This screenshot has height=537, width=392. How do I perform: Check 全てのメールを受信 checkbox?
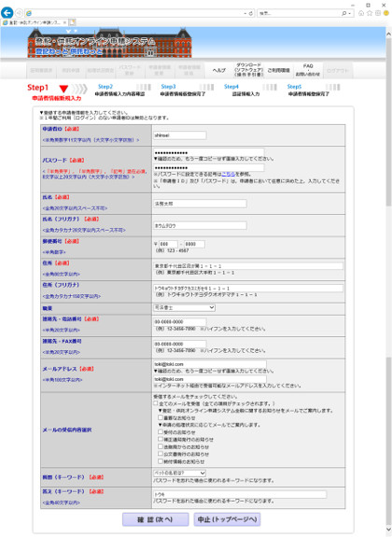pos(156,403)
